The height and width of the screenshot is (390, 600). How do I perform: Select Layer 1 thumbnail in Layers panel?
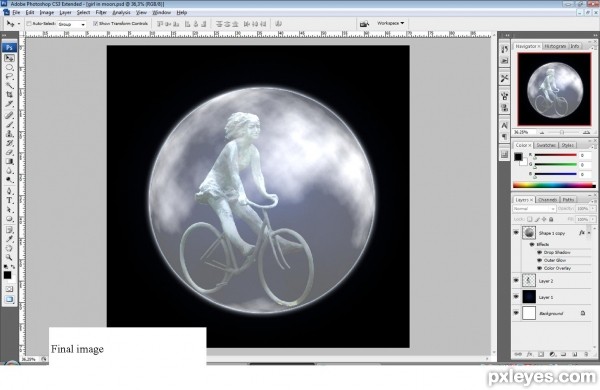point(529,297)
